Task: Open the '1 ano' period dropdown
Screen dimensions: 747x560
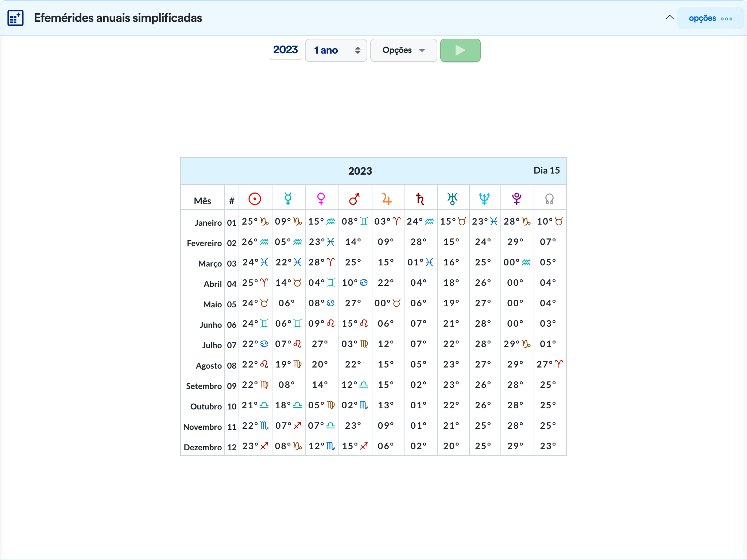Action: tap(336, 50)
